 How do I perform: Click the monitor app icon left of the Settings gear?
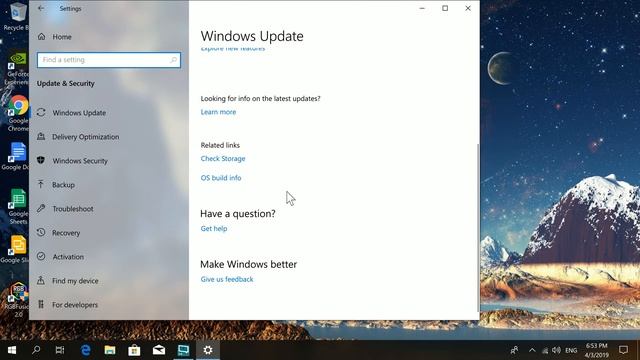pyautogui.click(x=183, y=350)
